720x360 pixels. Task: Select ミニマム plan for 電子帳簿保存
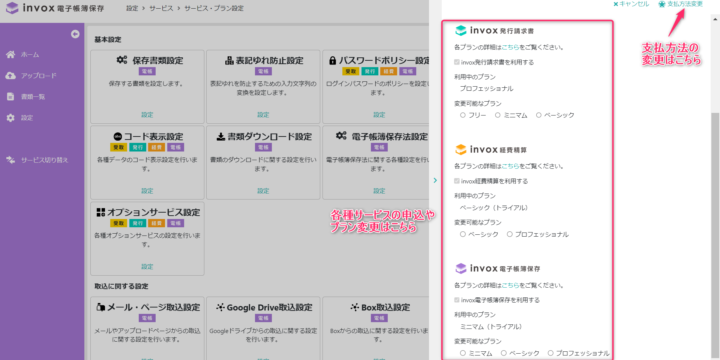click(463, 353)
